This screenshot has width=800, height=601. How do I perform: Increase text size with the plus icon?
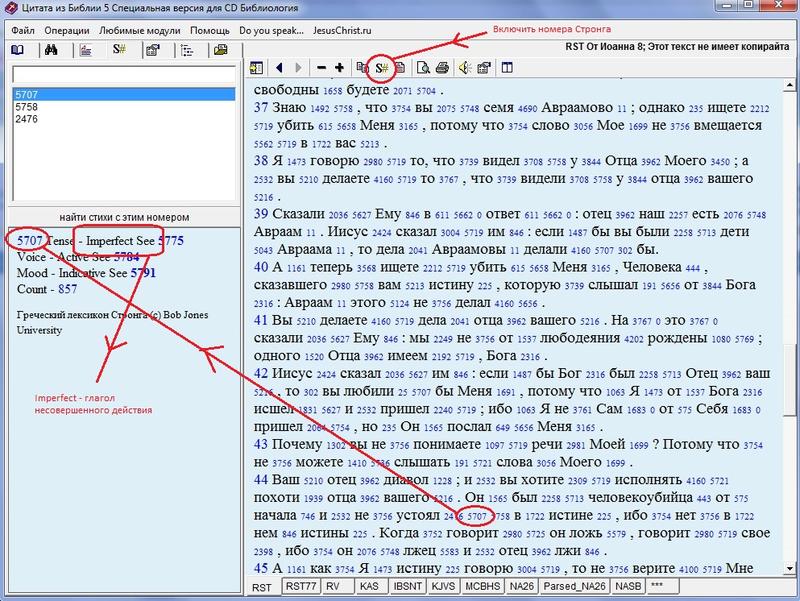[x=340, y=68]
